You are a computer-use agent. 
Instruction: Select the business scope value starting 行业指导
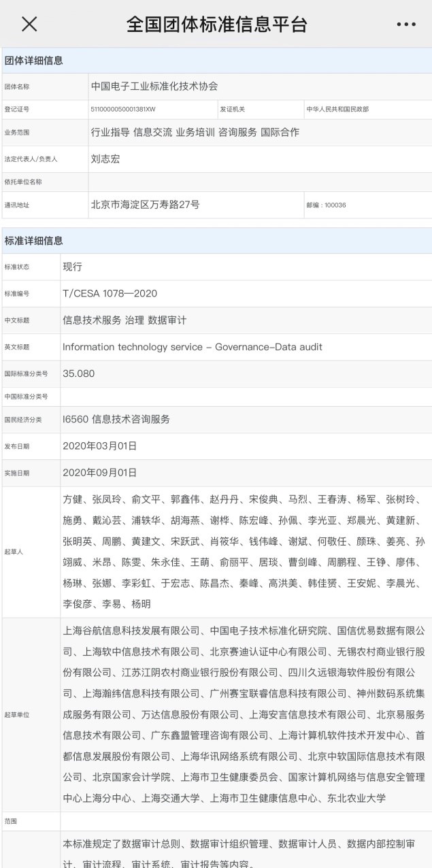click(195, 132)
